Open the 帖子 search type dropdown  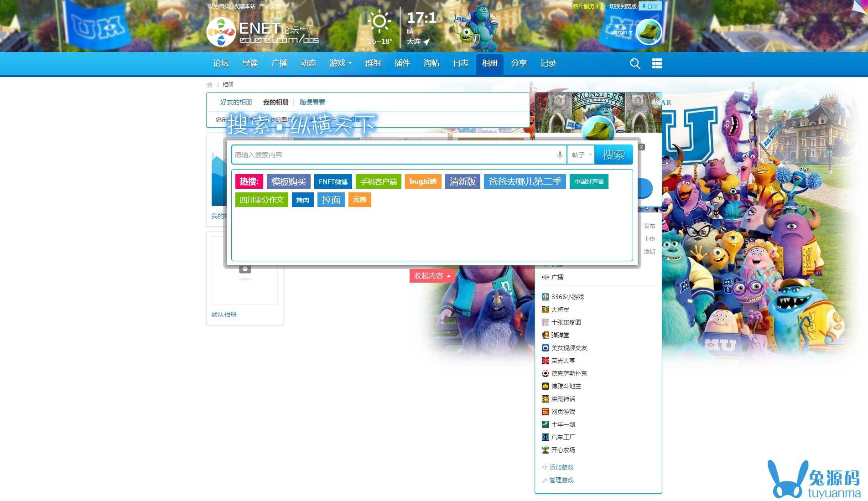pyautogui.click(x=581, y=155)
